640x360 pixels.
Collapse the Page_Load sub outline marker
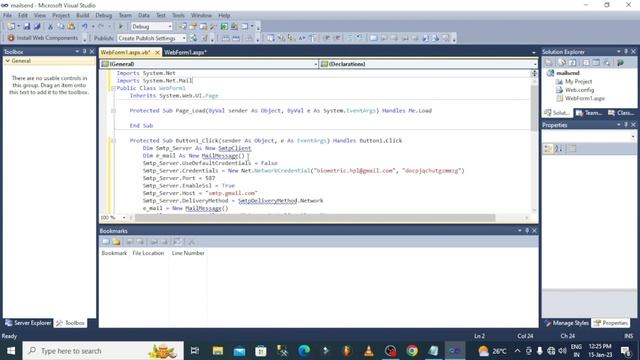113,111
